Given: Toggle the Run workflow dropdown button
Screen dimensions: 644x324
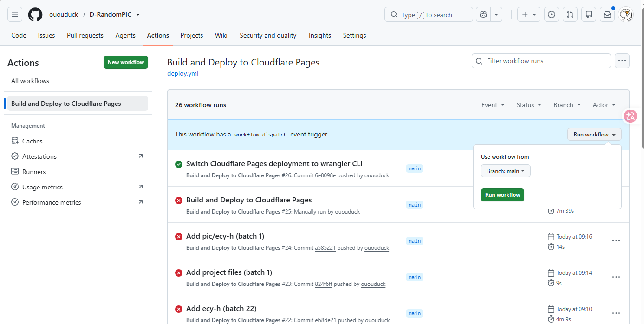Looking at the screenshot, I should (594, 135).
